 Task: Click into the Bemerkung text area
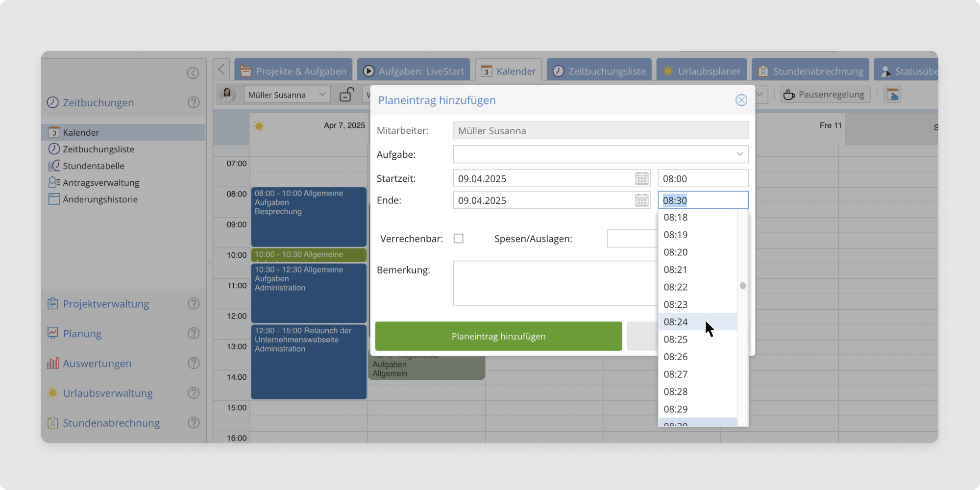554,283
